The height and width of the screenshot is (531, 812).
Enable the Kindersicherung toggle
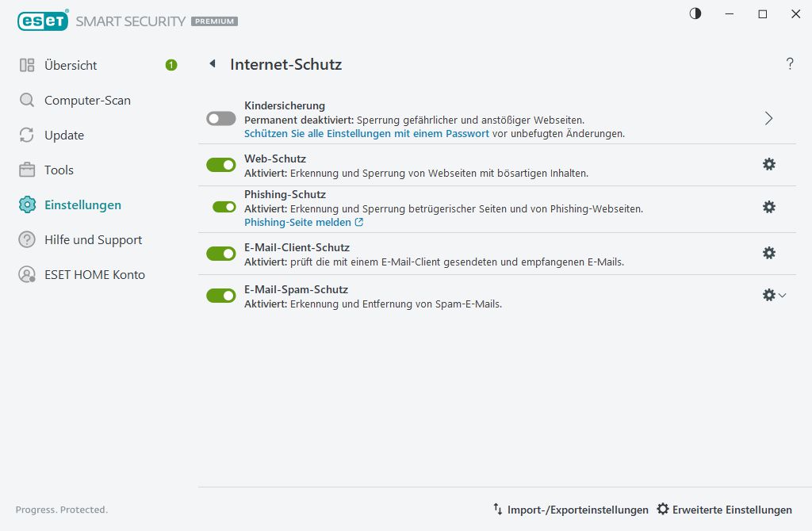click(x=220, y=118)
